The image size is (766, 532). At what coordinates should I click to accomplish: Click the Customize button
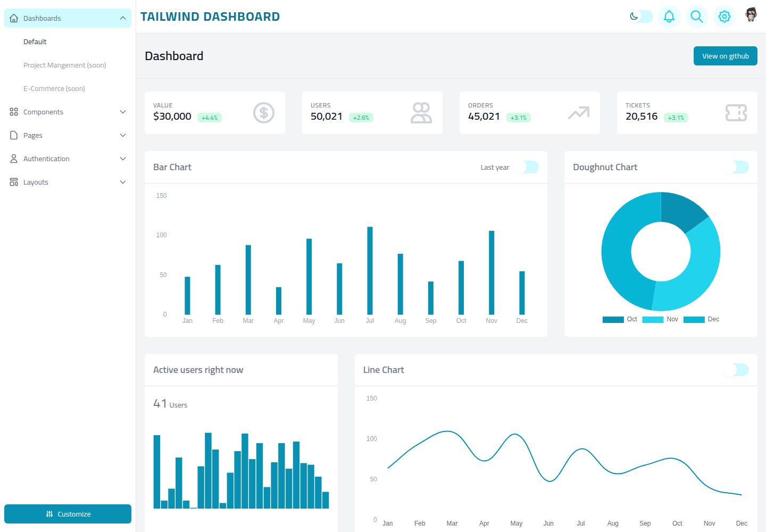point(68,514)
